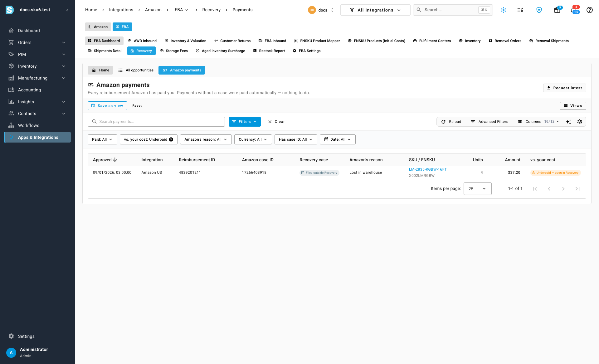The image size is (599, 364).
Task: Open the FNSKU Product Mapper tab
Action: point(317,41)
